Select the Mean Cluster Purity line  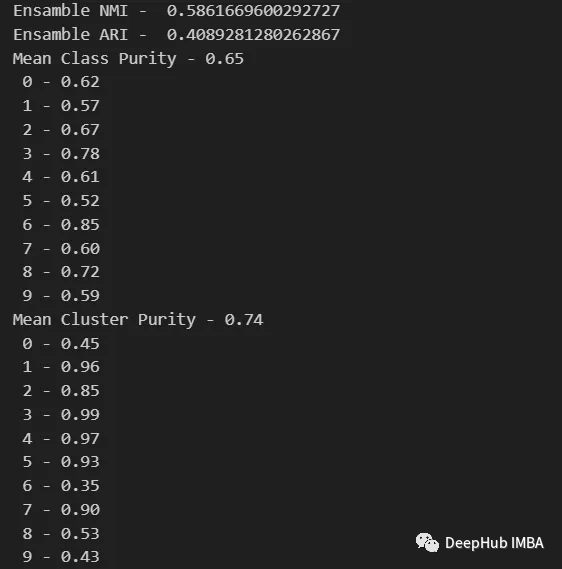point(138,320)
